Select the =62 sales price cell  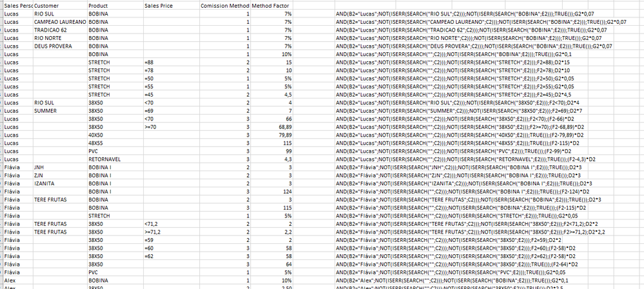coord(171,256)
